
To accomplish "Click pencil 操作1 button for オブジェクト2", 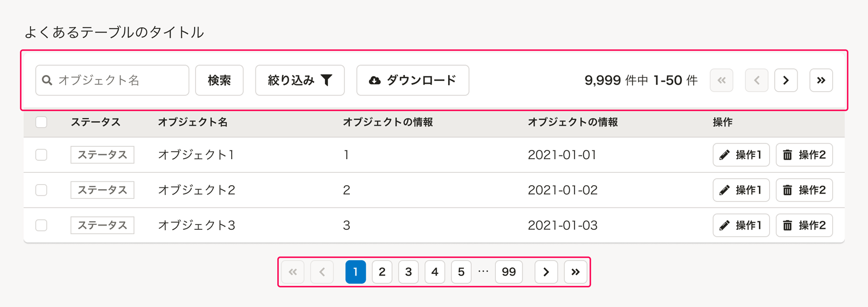I will [741, 190].
